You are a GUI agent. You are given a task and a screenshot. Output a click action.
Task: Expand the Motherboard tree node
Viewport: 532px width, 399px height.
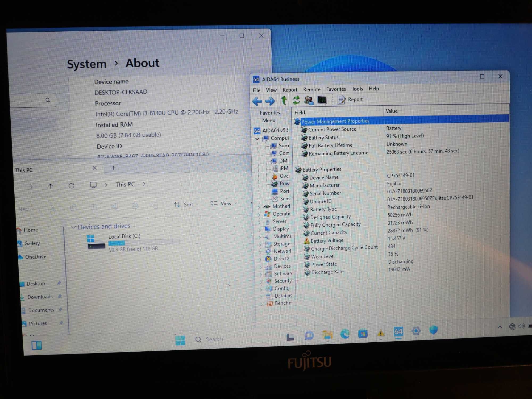[259, 207]
